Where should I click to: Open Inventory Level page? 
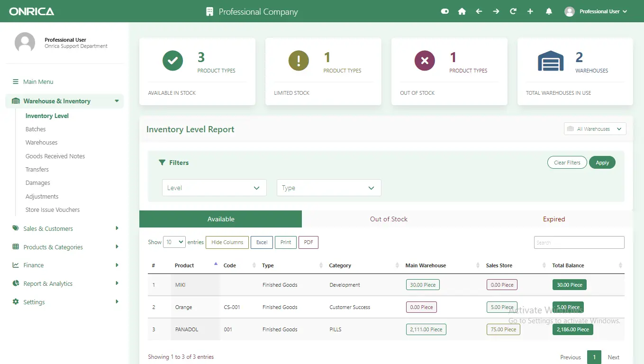(47, 116)
